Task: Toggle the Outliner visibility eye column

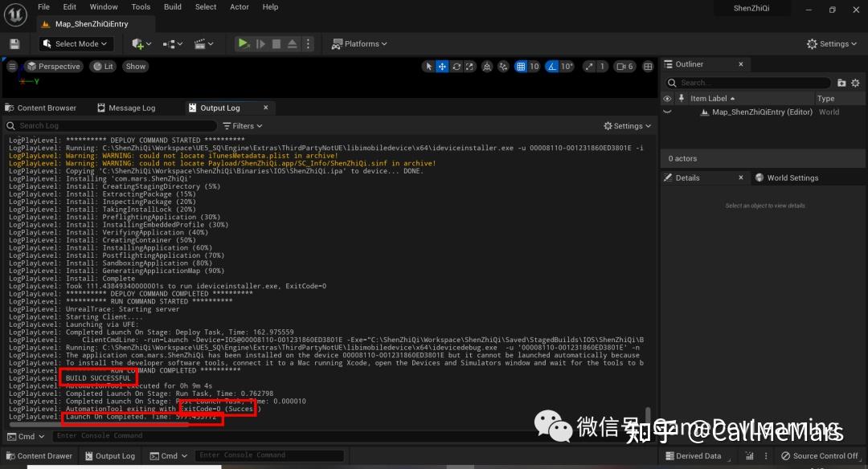Action: [x=667, y=99]
